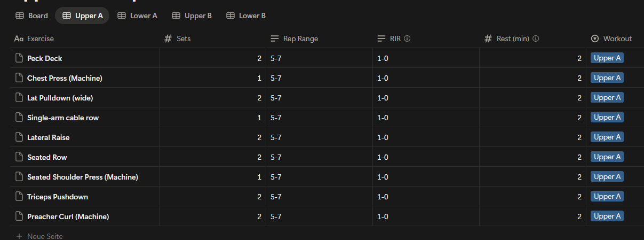This screenshot has width=644, height=240.
Task: Click the Upper A tag in Peck Deck row
Action: [607, 58]
